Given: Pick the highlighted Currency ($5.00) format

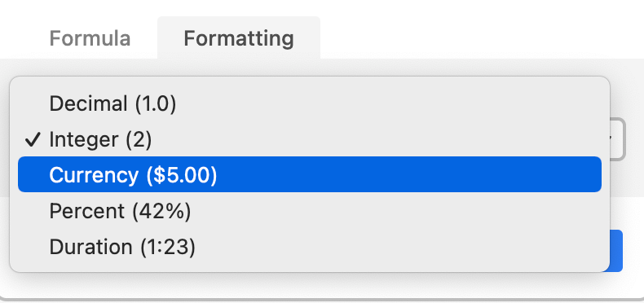Looking at the screenshot, I should pyautogui.click(x=310, y=174).
